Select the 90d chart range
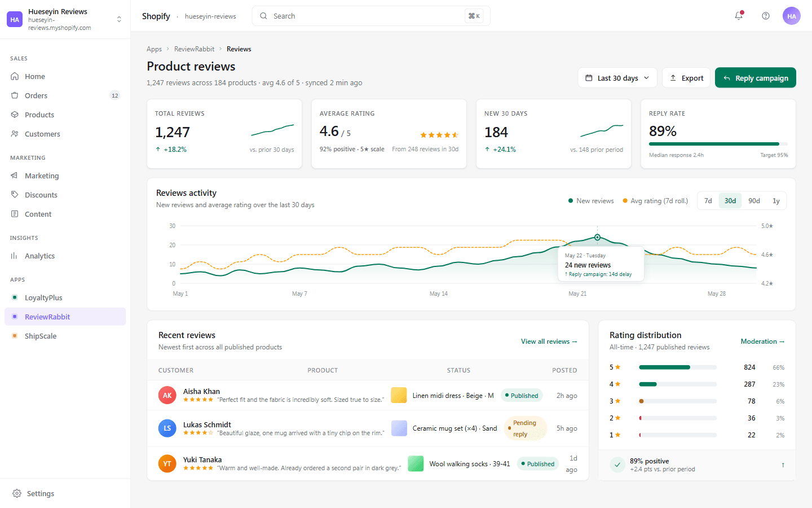 coord(754,201)
